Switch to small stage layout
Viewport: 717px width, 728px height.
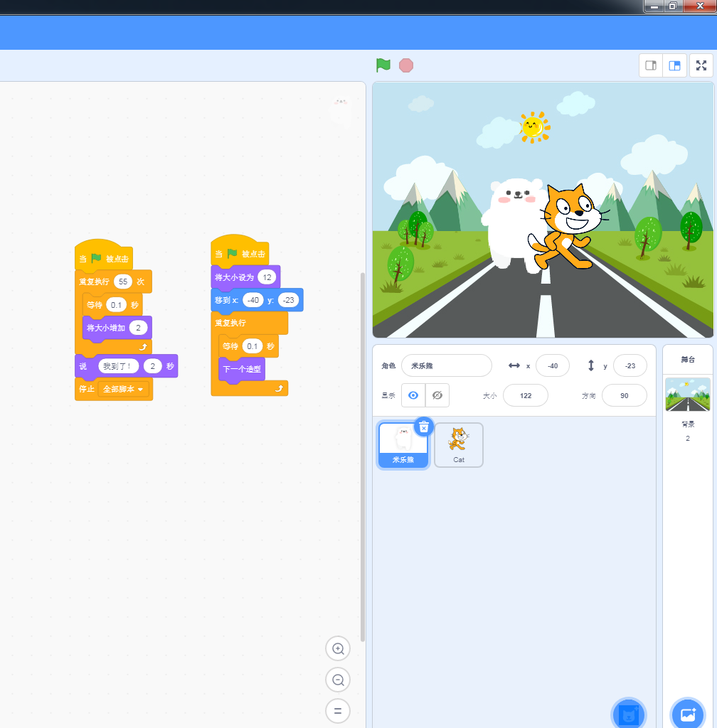(x=651, y=65)
